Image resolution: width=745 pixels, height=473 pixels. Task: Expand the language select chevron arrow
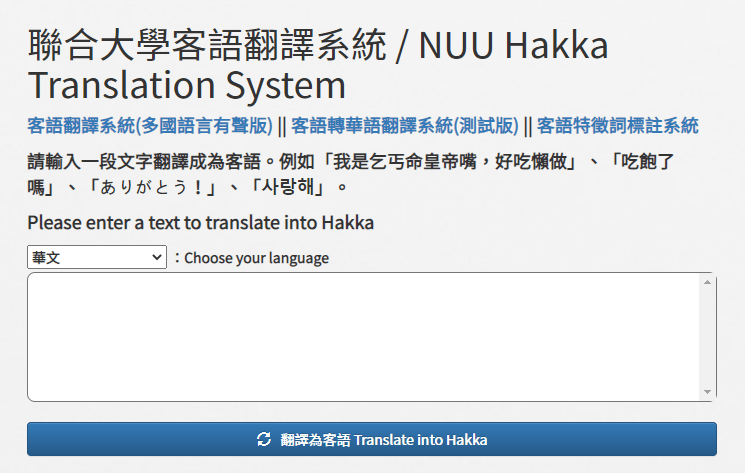tap(156, 257)
